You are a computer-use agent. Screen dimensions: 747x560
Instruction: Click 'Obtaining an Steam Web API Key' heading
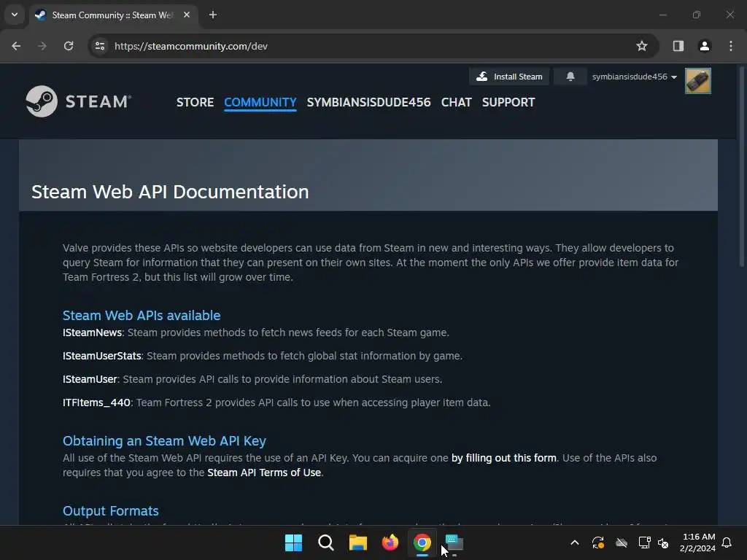pyautogui.click(x=164, y=441)
